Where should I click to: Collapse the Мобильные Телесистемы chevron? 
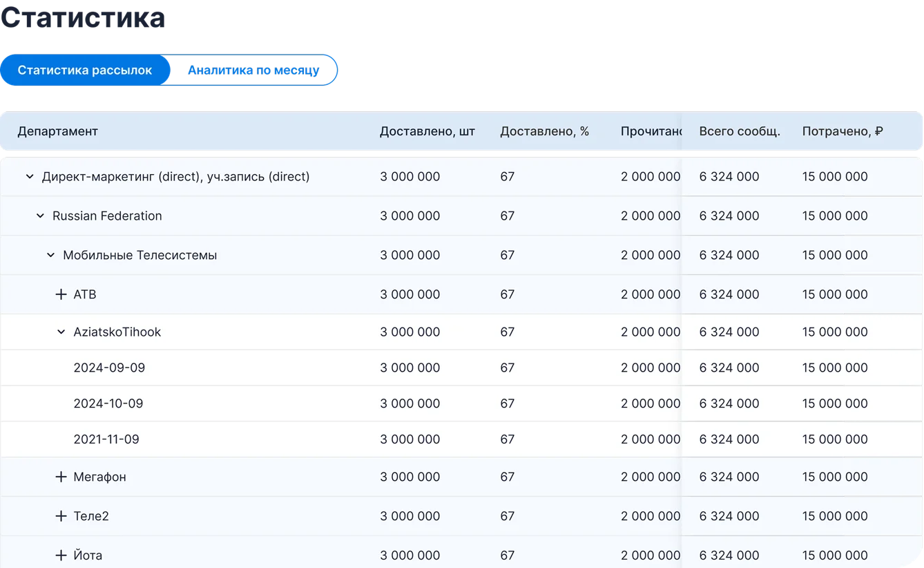click(50, 256)
